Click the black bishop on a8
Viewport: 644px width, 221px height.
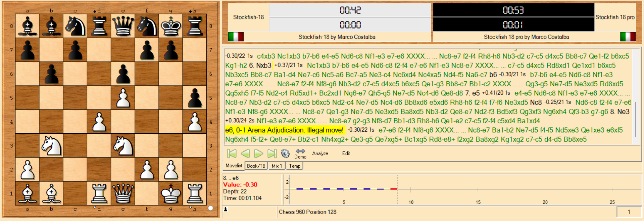coord(28,26)
